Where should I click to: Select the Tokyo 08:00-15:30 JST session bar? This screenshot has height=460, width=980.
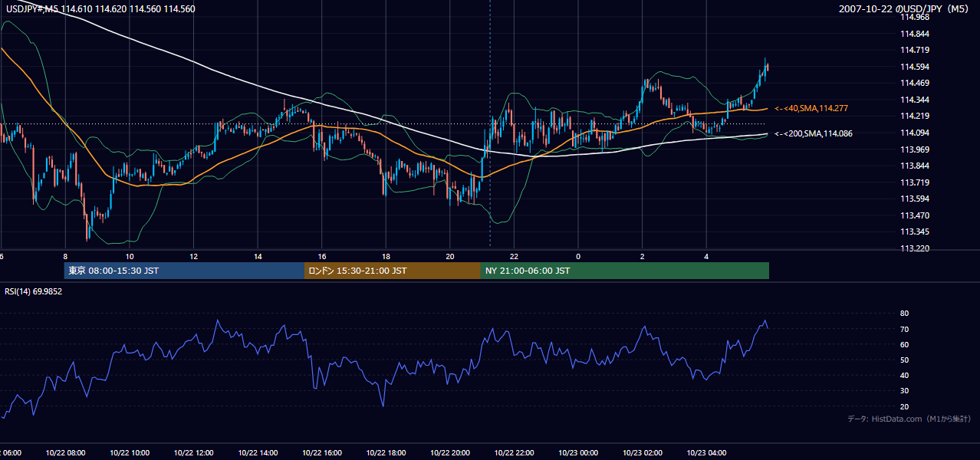point(184,271)
